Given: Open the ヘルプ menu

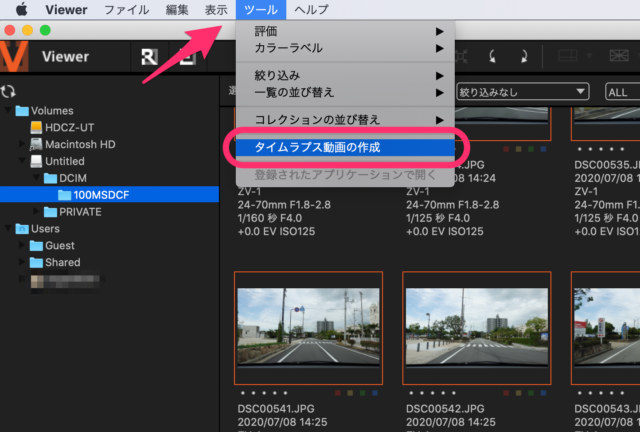Looking at the screenshot, I should (311, 9).
